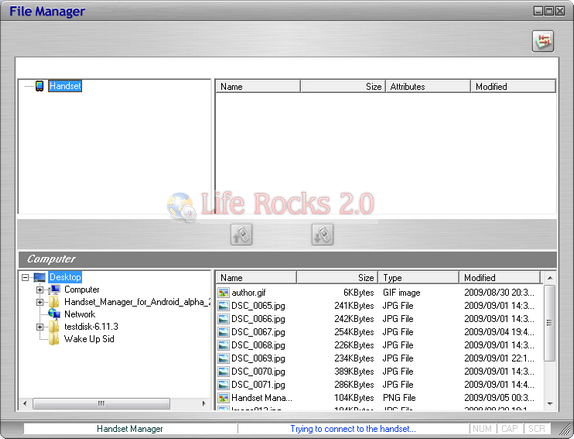Sort computer files by Type column
This screenshot has height=439, width=574.
[x=418, y=278]
